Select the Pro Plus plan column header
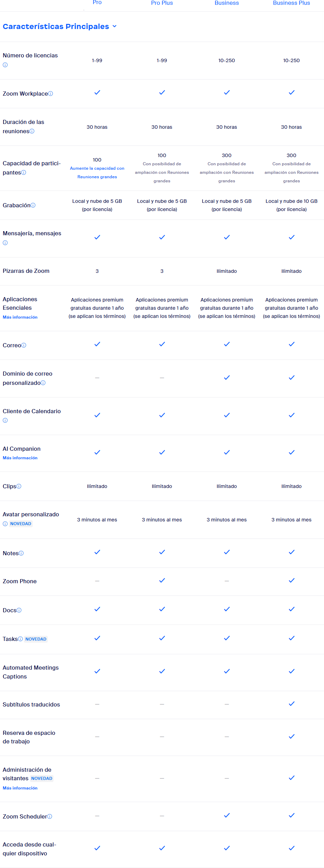The image size is (324, 868). tap(162, 3)
